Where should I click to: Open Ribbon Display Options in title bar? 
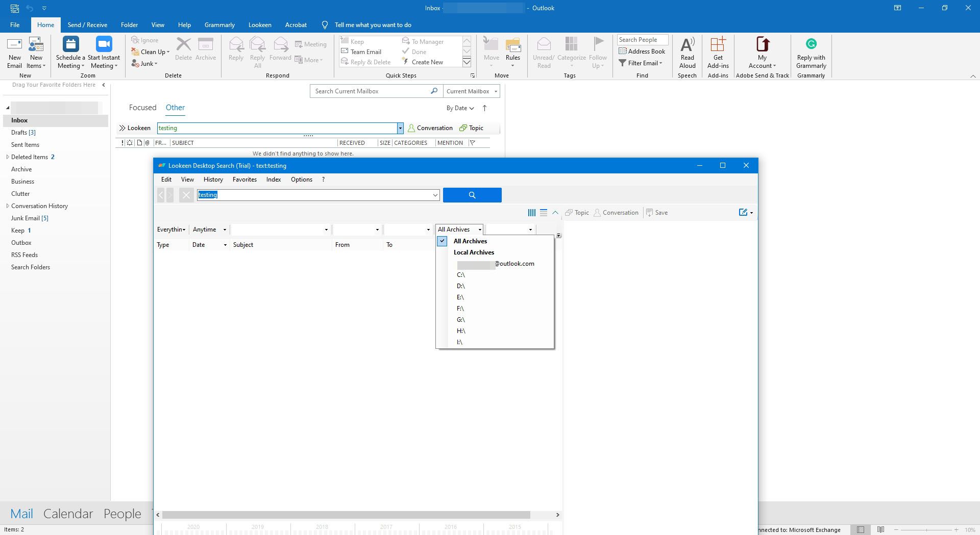[897, 8]
